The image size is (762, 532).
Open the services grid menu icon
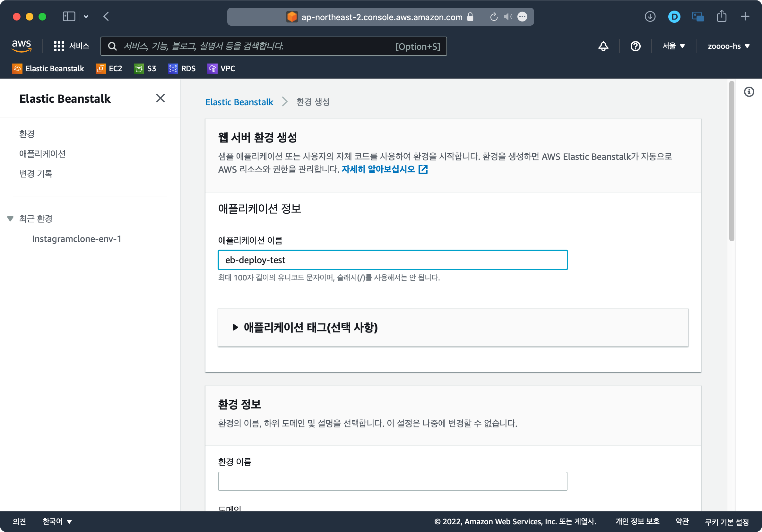pos(59,46)
